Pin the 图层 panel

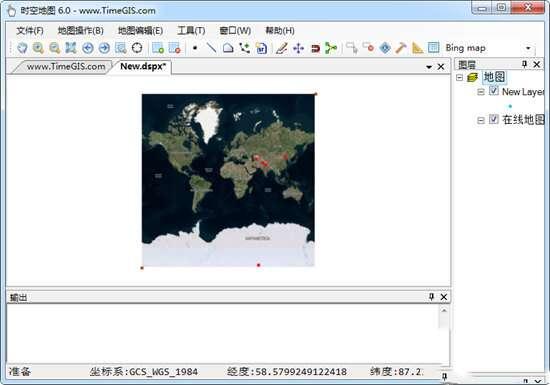(524, 64)
